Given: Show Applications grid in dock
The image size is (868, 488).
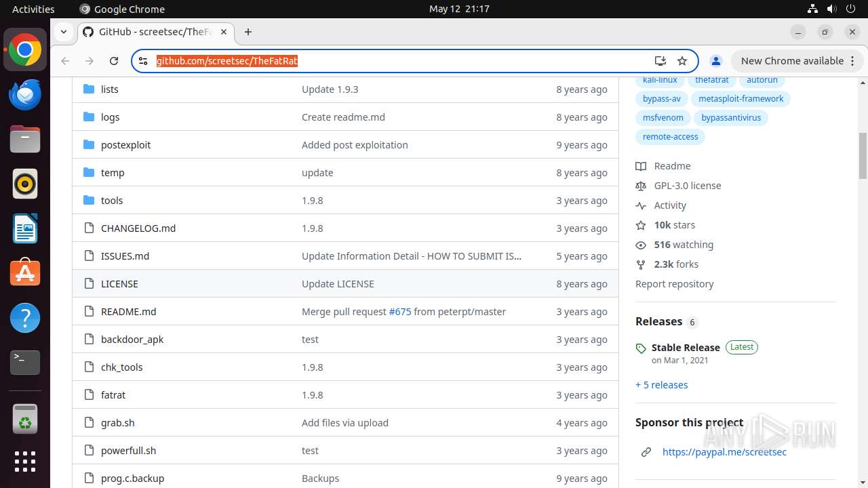Looking at the screenshot, I should pyautogui.click(x=25, y=462).
